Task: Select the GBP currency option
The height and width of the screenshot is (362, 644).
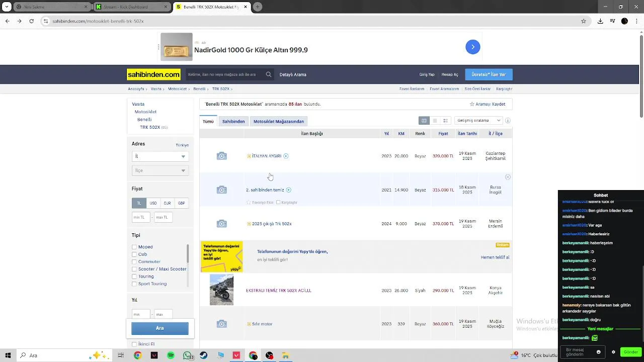Action: pos(181,203)
